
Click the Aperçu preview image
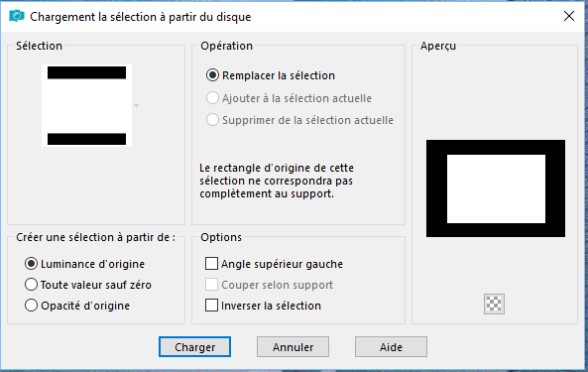pyautogui.click(x=496, y=188)
